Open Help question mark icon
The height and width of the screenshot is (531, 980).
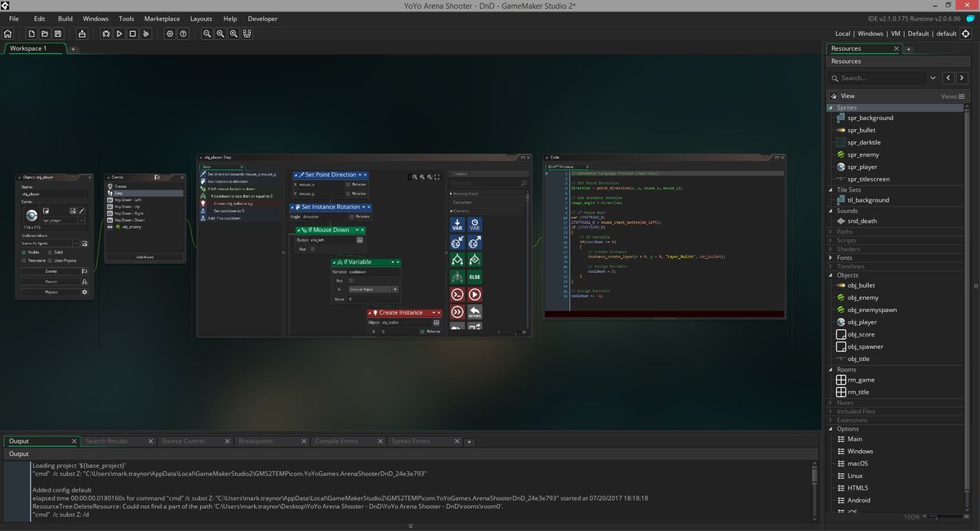[x=183, y=33]
